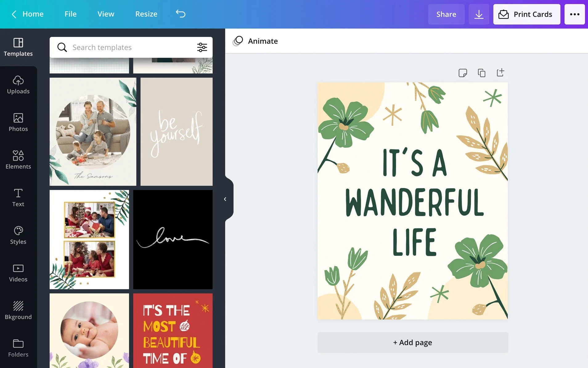
Task: Open the Uploads panel
Action: click(18, 85)
